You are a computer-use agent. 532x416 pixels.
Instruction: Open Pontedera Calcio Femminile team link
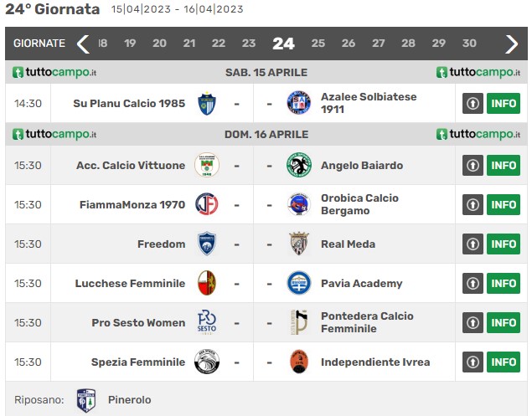coord(367,322)
